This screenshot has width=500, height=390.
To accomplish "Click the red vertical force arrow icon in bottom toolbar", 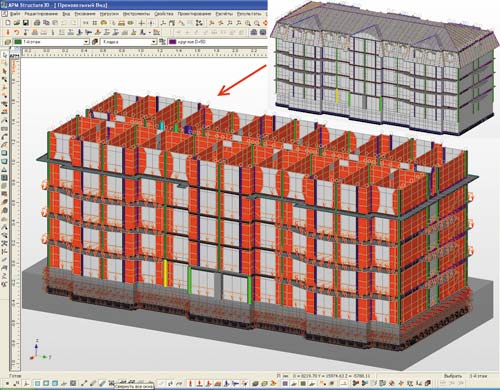I will click(x=191, y=383).
